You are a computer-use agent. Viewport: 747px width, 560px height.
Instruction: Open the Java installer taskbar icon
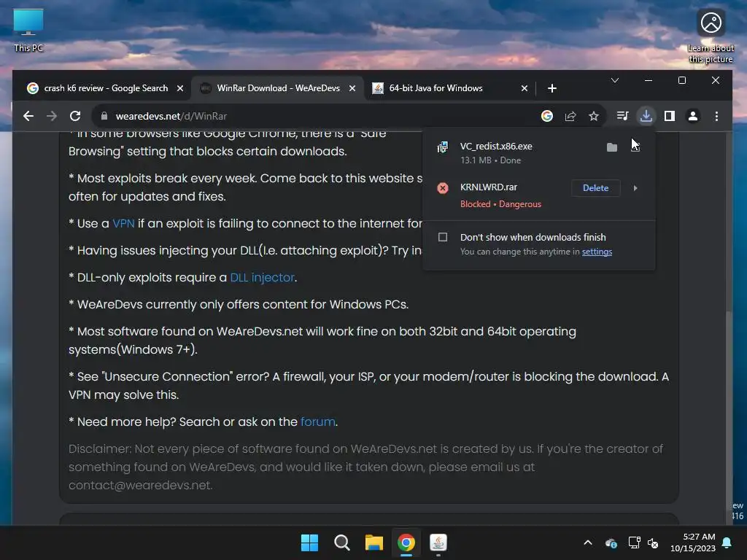click(x=438, y=542)
